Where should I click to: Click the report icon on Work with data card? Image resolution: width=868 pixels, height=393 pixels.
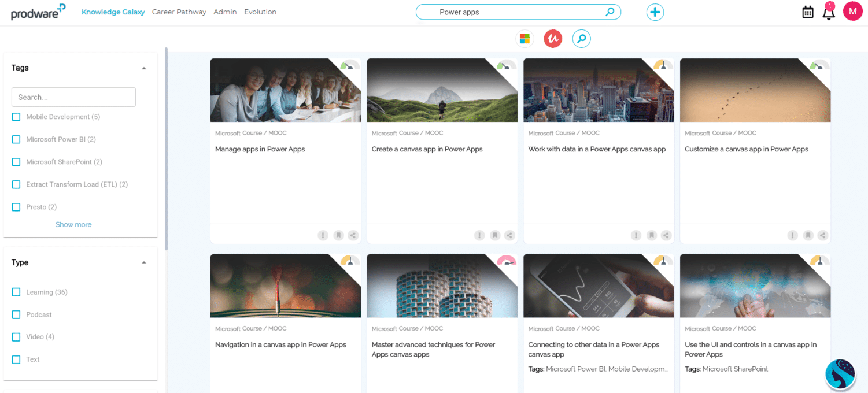636,235
